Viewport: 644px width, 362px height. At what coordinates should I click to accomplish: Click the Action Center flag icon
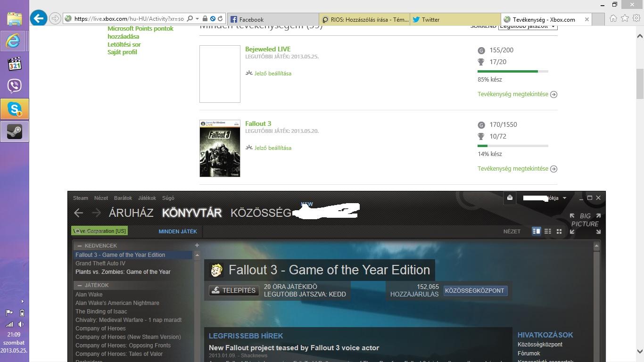pos(9,313)
